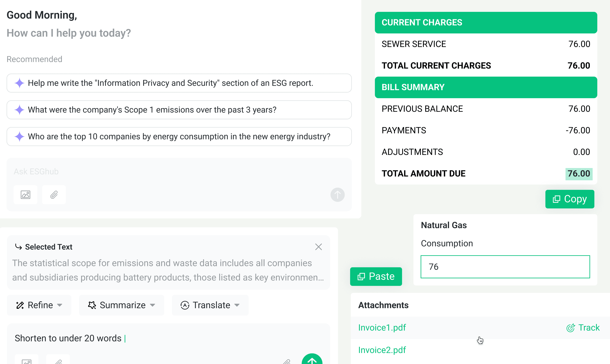Open the Summarize dropdown menu

point(122,305)
